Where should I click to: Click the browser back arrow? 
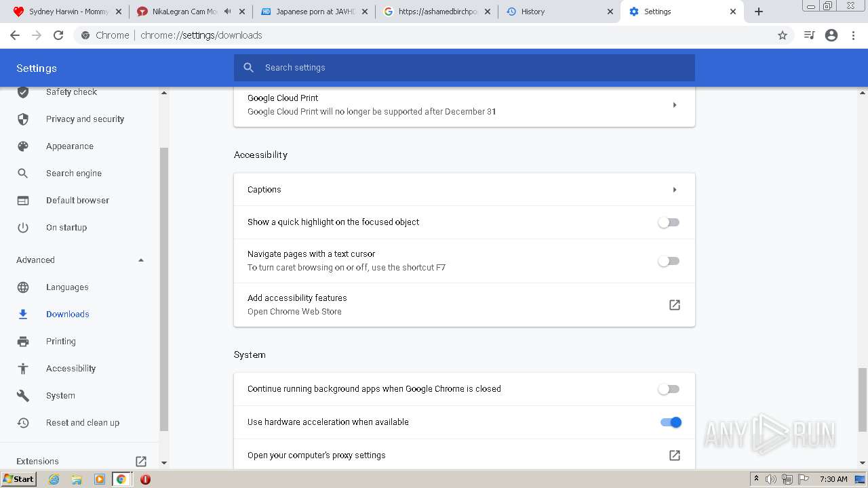15,35
